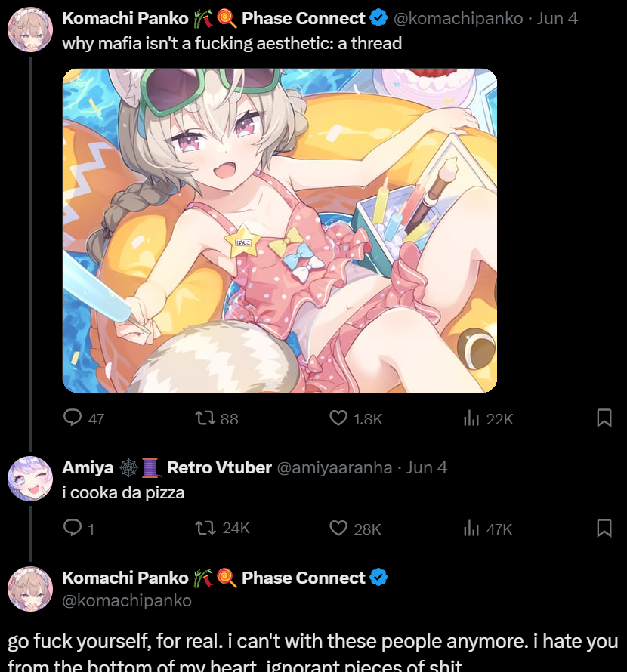This screenshot has width=627, height=672.
Task: View analytics showing 22K views
Action: pos(471,418)
